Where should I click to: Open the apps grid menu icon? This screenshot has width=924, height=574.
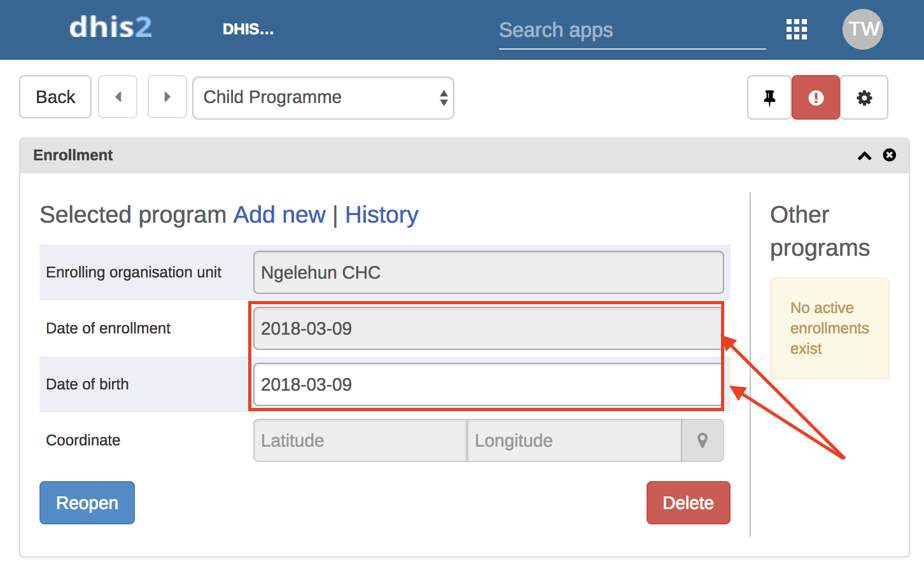point(796,29)
